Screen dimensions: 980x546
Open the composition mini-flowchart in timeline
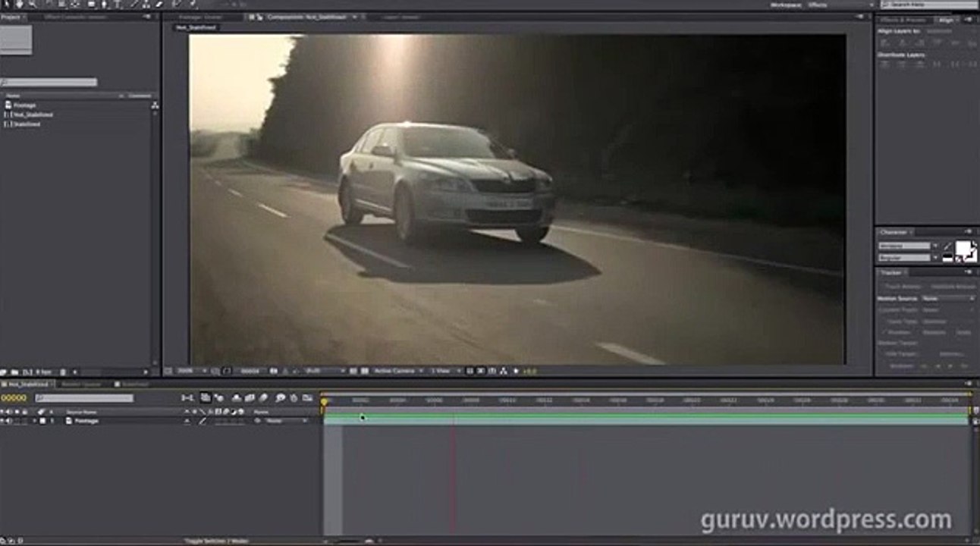pos(188,397)
